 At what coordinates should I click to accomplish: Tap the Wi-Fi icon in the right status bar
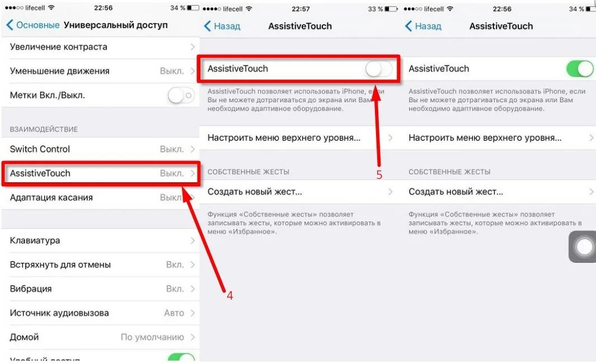click(450, 8)
